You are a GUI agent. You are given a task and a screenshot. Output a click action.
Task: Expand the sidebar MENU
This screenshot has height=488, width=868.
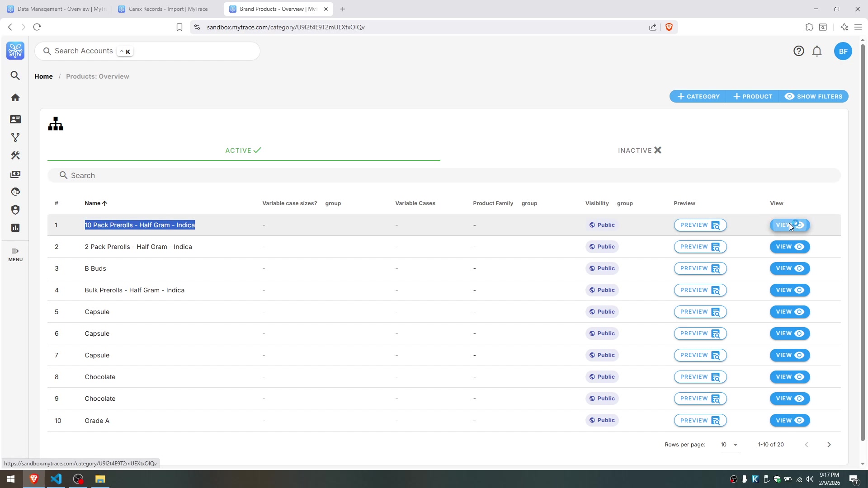point(15,254)
